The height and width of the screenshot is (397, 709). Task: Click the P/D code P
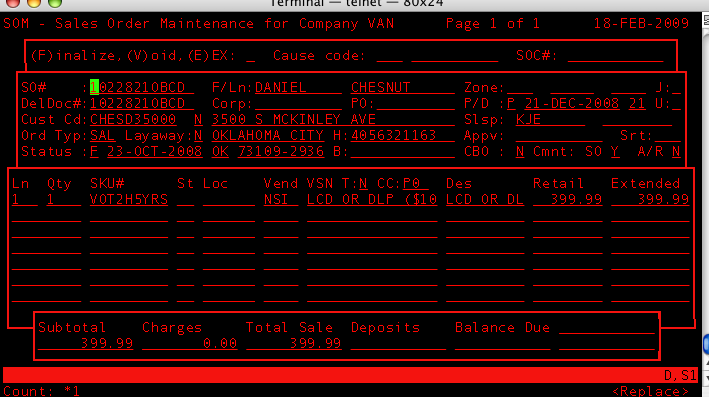(511, 104)
